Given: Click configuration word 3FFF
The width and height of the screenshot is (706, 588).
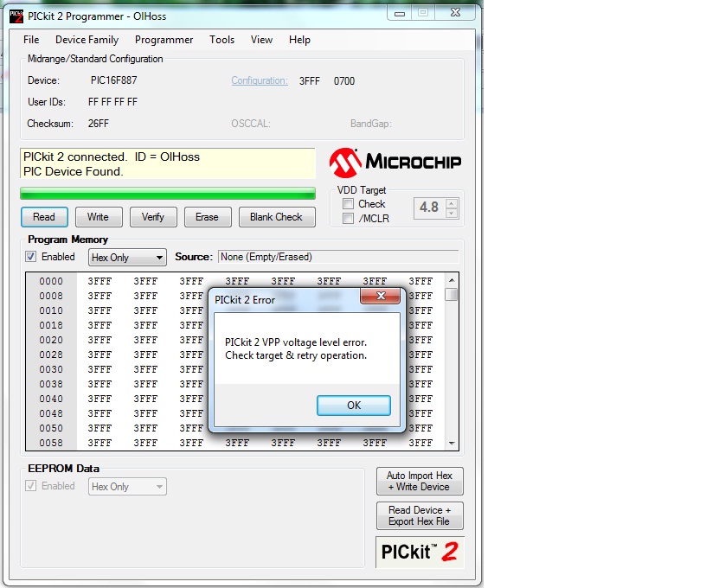Looking at the screenshot, I should [310, 81].
